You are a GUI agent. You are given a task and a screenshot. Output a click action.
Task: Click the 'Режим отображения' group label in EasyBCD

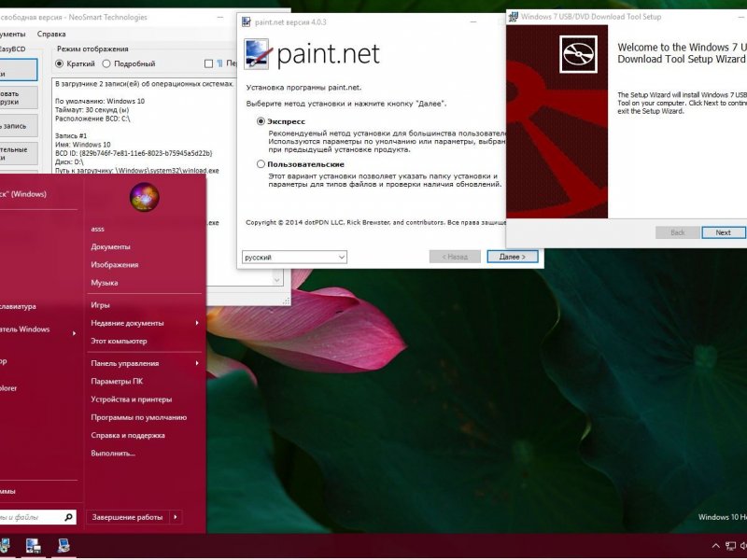92,49
